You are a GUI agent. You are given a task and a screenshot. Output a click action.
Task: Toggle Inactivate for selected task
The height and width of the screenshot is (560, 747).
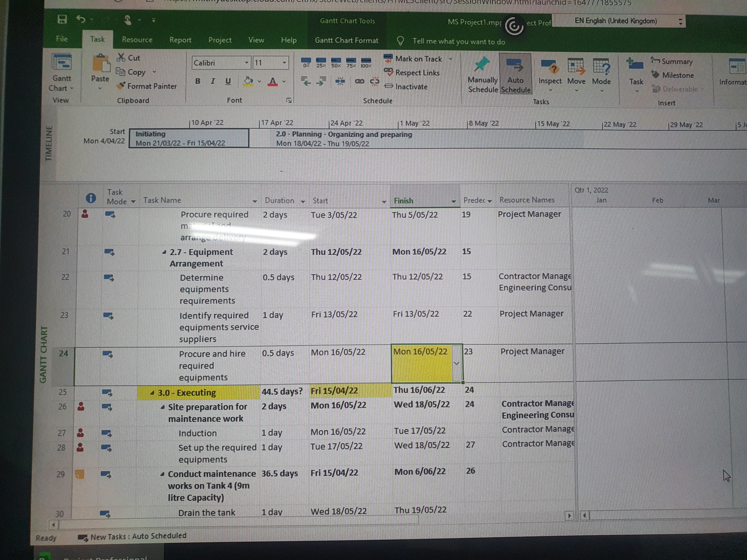pyautogui.click(x=406, y=87)
